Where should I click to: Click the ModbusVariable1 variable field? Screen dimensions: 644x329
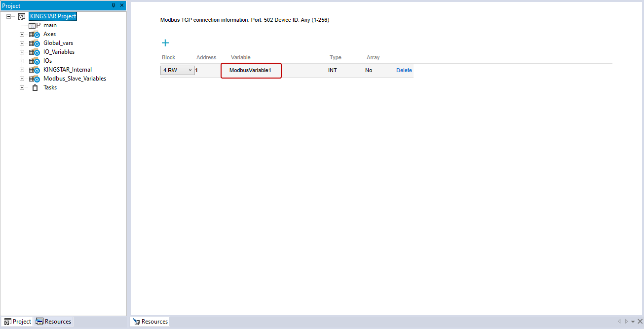[251, 71]
